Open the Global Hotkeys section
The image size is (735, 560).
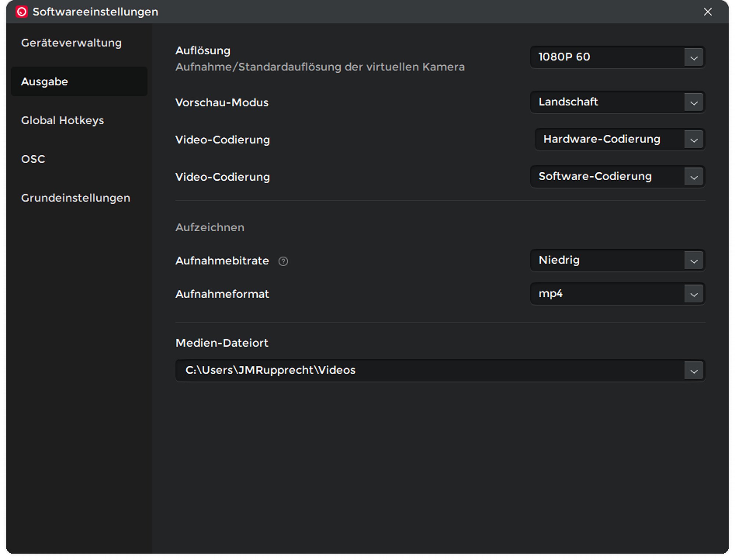(x=62, y=120)
